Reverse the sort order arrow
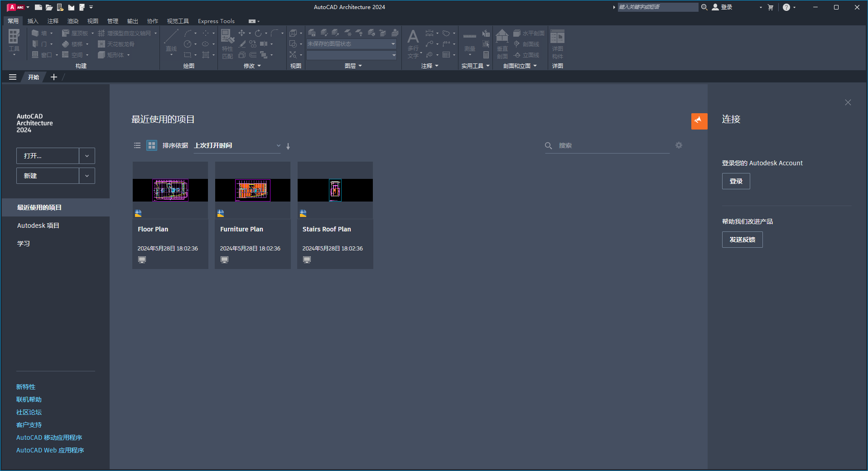The image size is (868, 471). click(x=288, y=146)
